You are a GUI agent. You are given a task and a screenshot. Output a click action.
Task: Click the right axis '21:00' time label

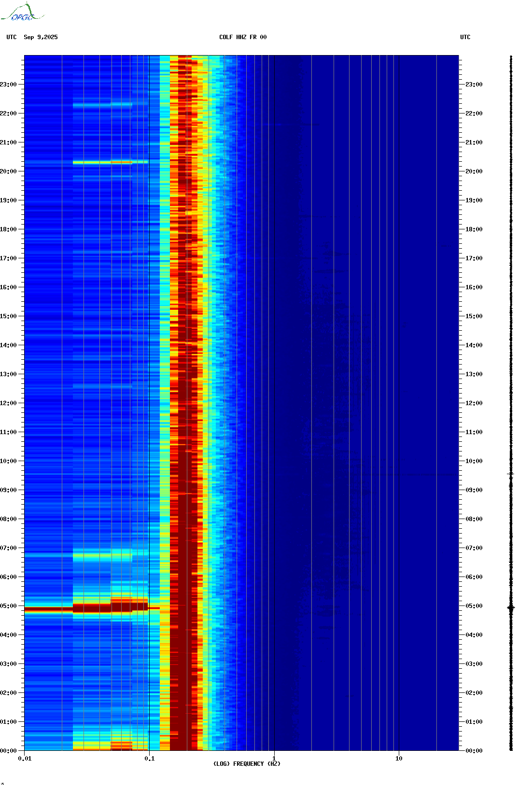(474, 142)
